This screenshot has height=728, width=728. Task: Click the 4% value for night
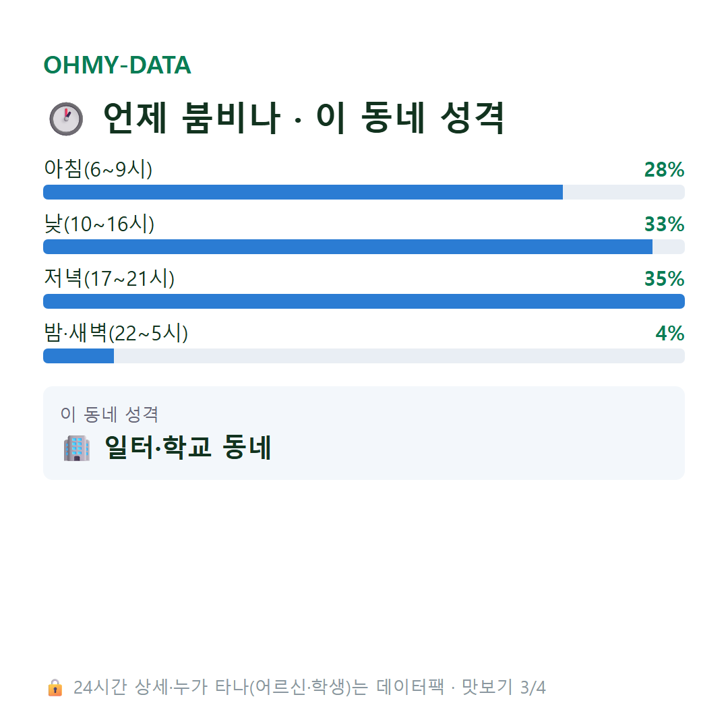(670, 334)
